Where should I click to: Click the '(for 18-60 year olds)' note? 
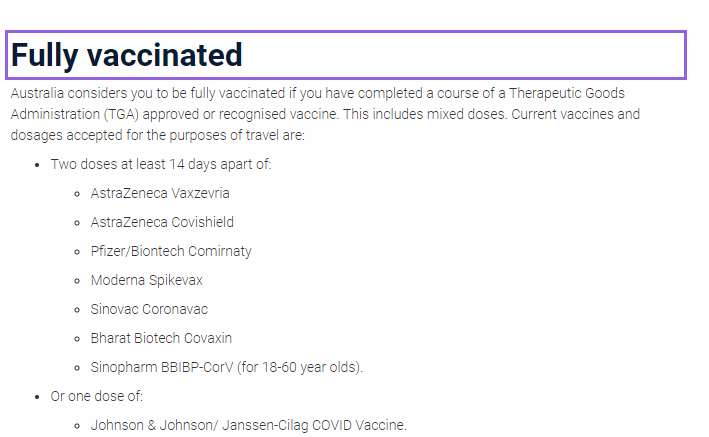(300, 367)
